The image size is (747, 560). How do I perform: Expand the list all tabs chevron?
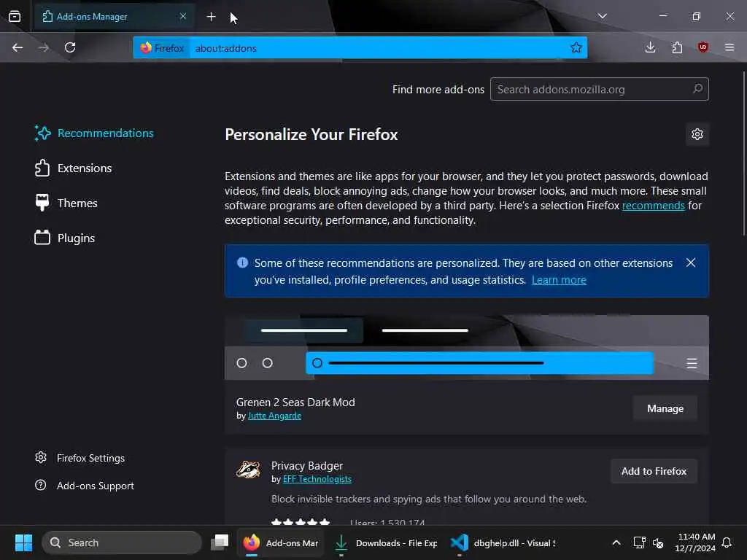[602, 16]
